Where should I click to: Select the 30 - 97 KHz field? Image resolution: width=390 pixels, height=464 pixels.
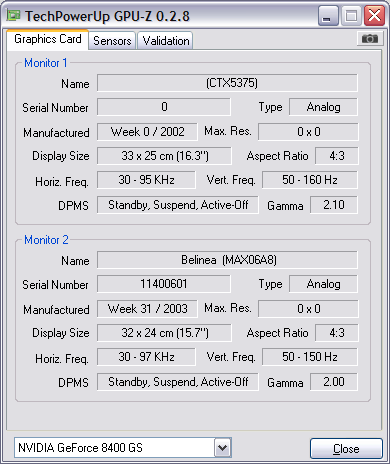tap(146, 357)
